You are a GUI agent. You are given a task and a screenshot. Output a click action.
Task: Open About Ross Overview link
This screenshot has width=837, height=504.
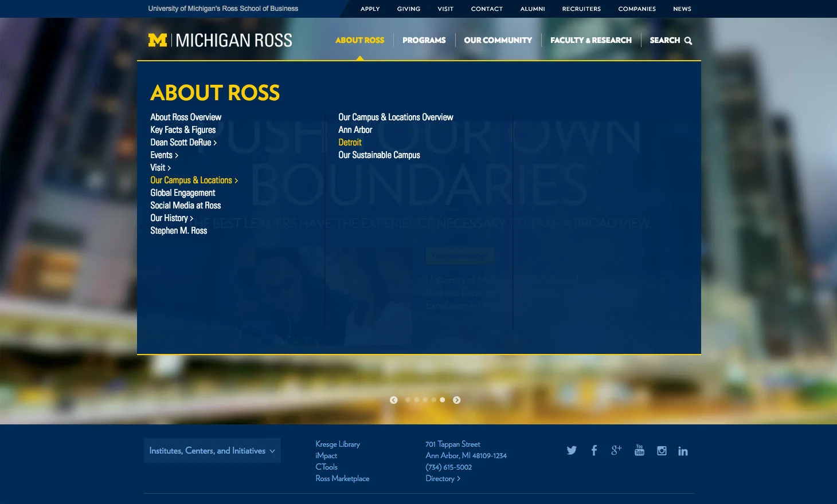coord(186,117)
